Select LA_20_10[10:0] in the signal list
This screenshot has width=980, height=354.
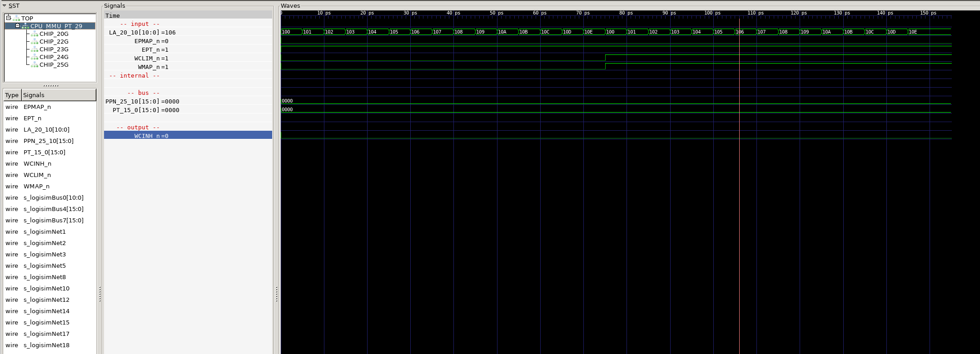(x=50, y=129)
